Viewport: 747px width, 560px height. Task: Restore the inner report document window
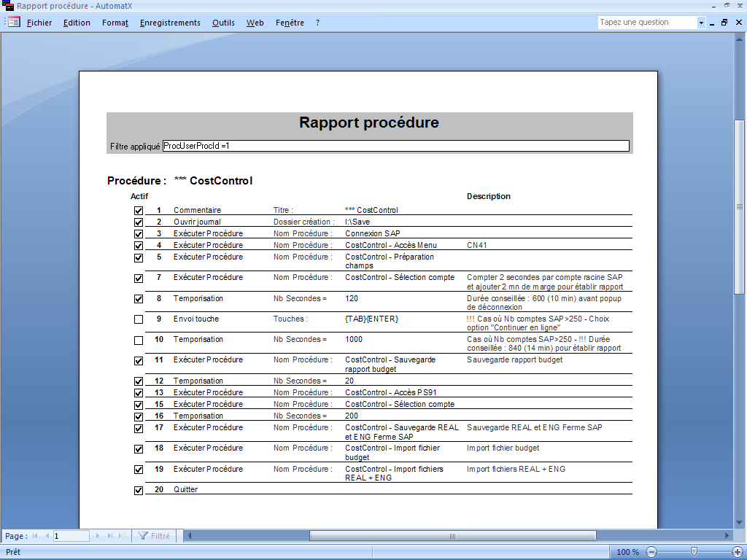[724, 23]
